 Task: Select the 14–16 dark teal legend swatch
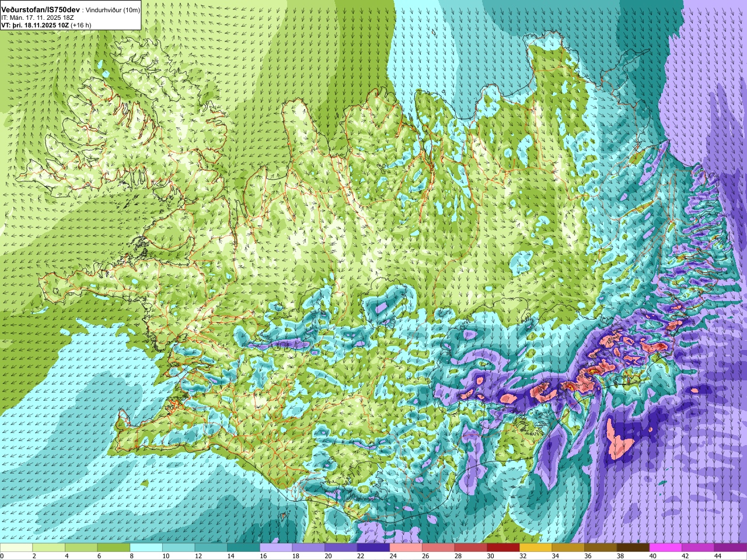(243, 547)
